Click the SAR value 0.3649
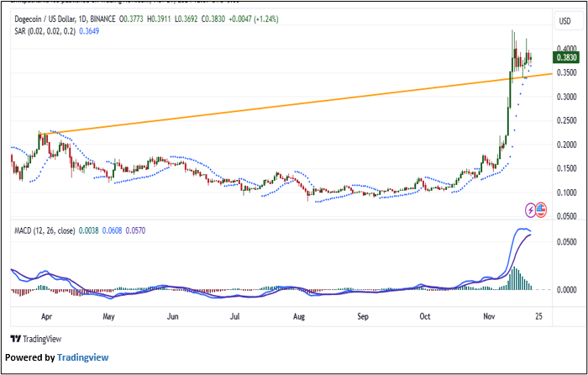 coord(89,31)
